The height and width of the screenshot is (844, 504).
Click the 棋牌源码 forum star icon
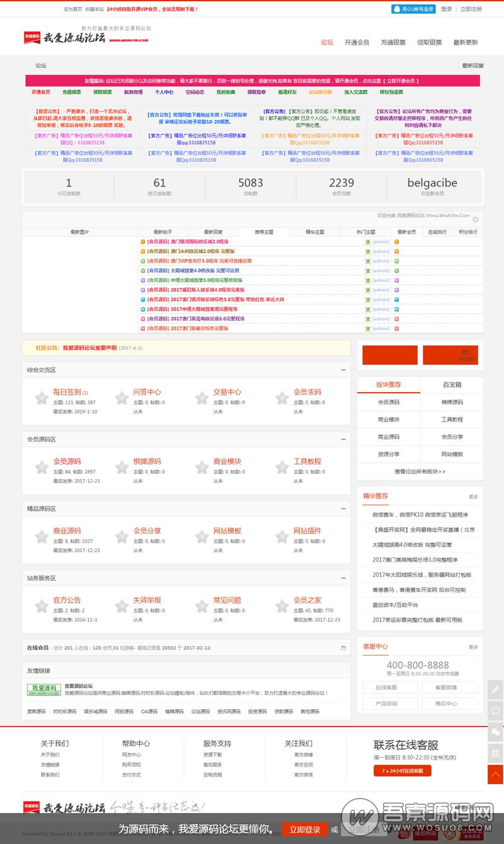tap(121, 467)
